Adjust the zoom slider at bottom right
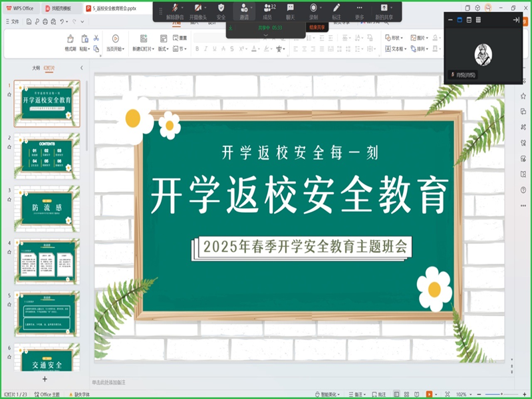Viewport: 532px width, 399px height. tap(501, 393)
